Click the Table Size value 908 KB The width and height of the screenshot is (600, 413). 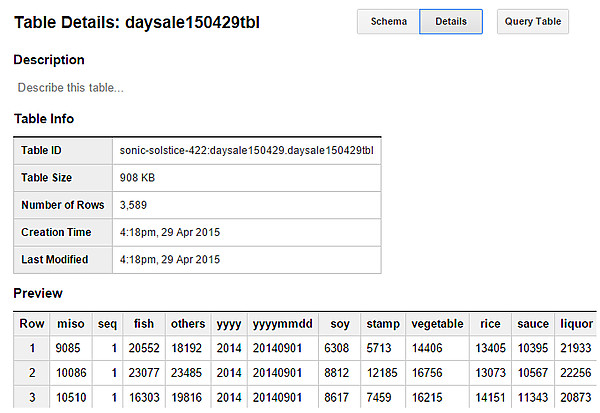[137, 178]
